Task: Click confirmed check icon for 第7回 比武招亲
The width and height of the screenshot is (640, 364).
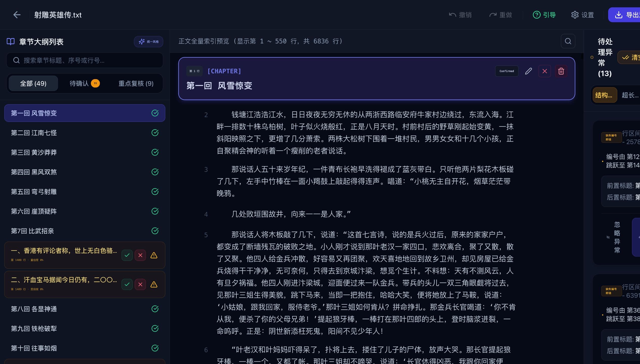Action: tap(155, 231)
